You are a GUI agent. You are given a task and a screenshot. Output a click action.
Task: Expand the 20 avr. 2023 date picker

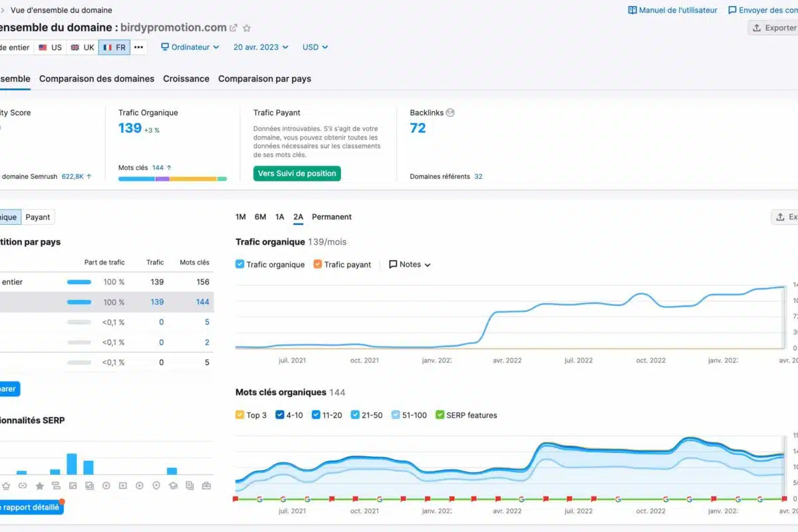pos(261,47)
